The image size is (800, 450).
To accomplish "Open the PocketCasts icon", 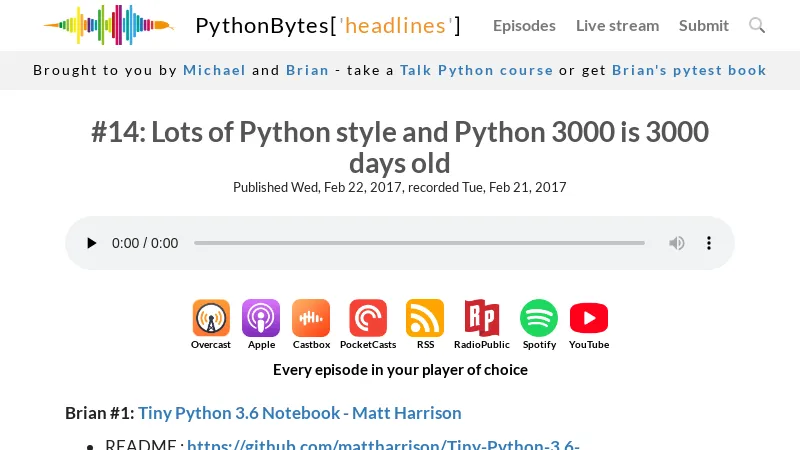I will pyautogui.click(x=368, y=319).
